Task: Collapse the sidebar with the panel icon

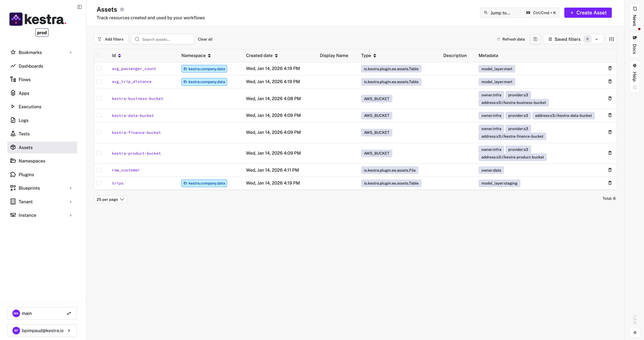Action: pyautogui.click(x=79, y=7)
